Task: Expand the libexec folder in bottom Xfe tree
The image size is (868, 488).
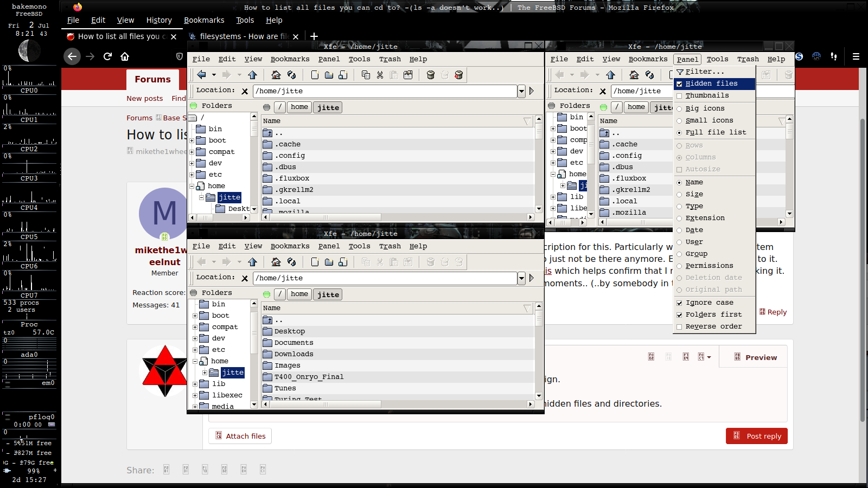Action: pos(195,395)
